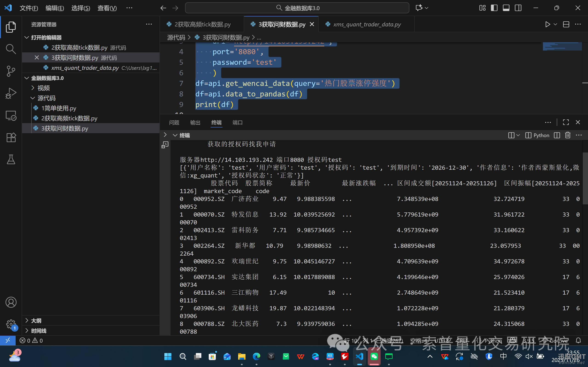588x367 pixels.
Task: Open the 2获取高频tick数据.py editor tab
Action: tap(202, 24)
